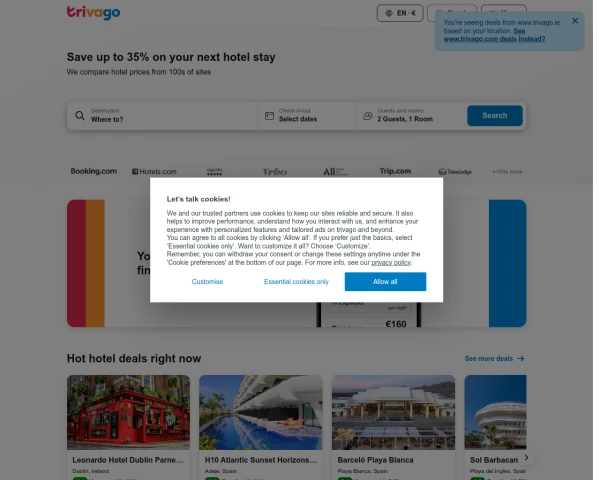600x480 pixels.
Task: Click Allow all in cookie dialog
Action: [x=385, y=282]
